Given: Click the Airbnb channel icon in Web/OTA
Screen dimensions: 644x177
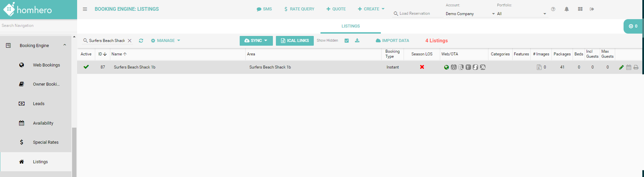Looking at the screenshot, I should click(454, 67).
